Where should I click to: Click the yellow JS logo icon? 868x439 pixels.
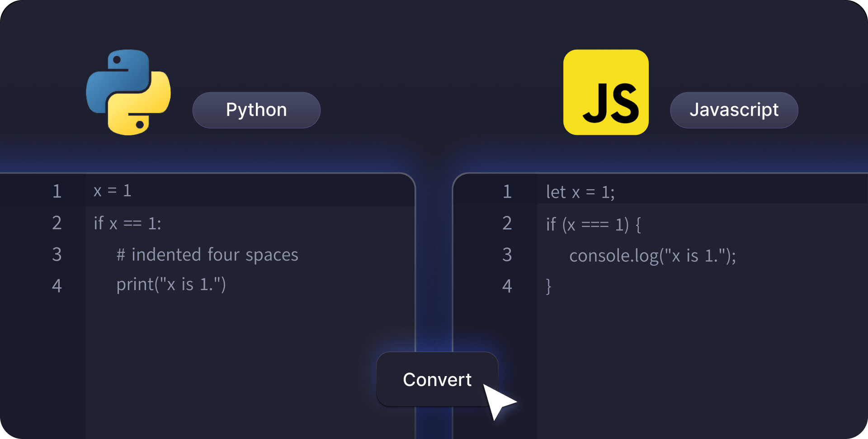coord(606,92)
